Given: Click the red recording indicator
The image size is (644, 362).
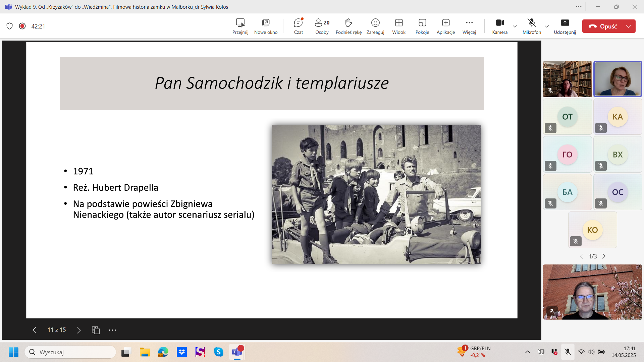Looking at the screenshot, I should pos(22,26).
